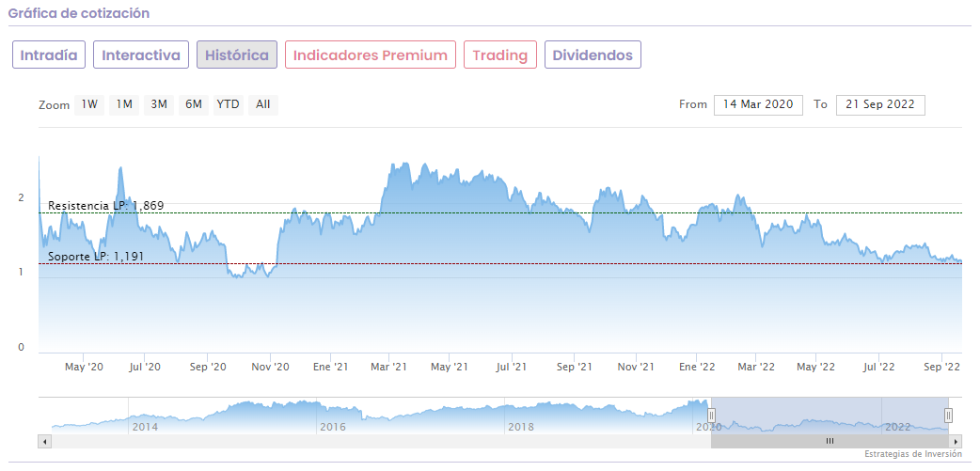
Task: Go to the Trading tab
Action: [499, 55]
